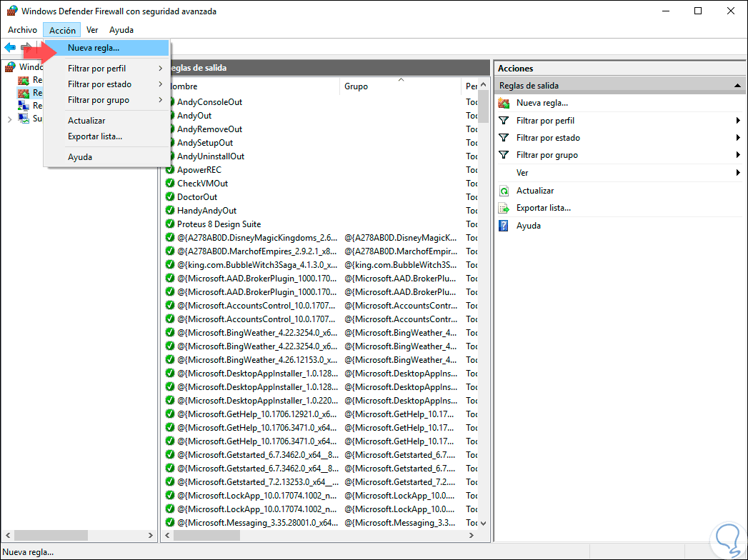Click the status icon beside Getstarted_7.2.13253.0 rule
The height and width of the screenshot is (560, 748).
(x=170, y=481)
